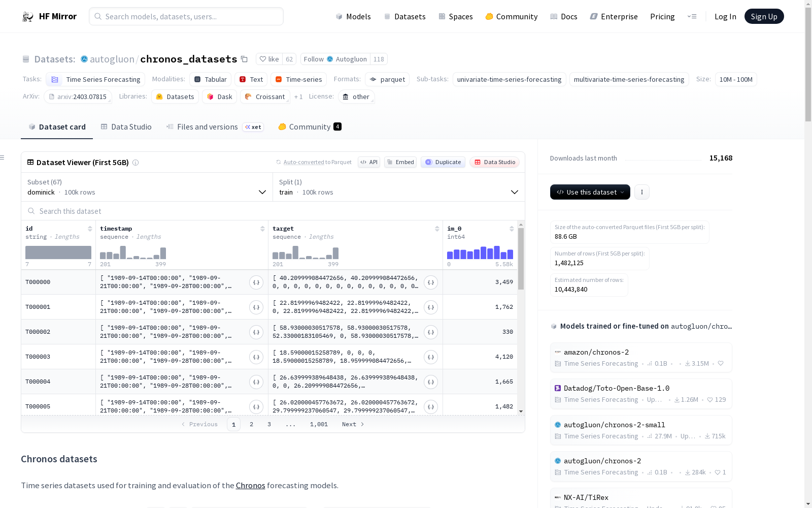Click the Embed button
Screen dimensions: 812x508
pyautogui.click(x=400, y=162)
